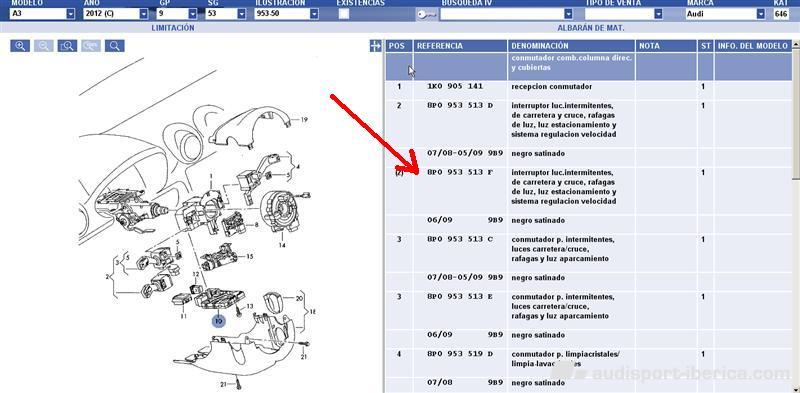Open the Modelo dropdown showing A3
Screen dimensions: 800x393
[43, 14]
